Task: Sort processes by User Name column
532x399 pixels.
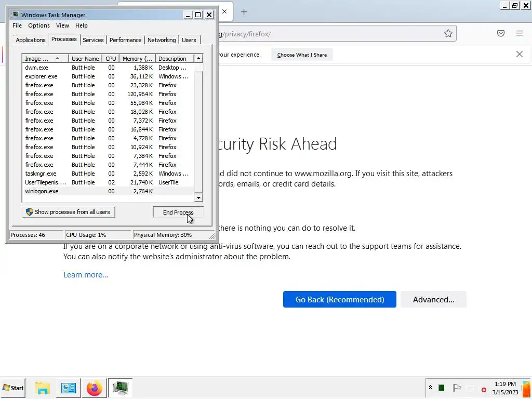Action: 86,58
